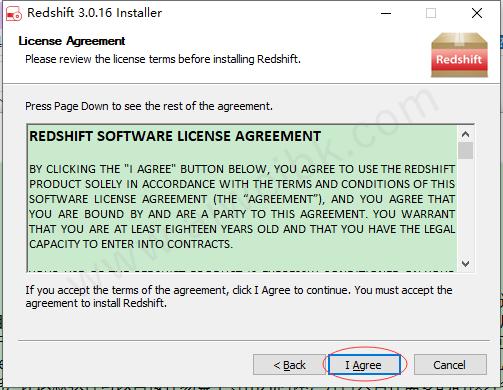
Task: Click the down arrow of license scrollbar
Action: (465, 264)
